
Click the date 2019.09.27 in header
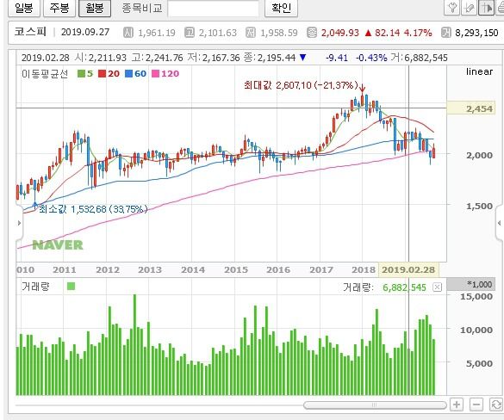[x=85, y=32]
